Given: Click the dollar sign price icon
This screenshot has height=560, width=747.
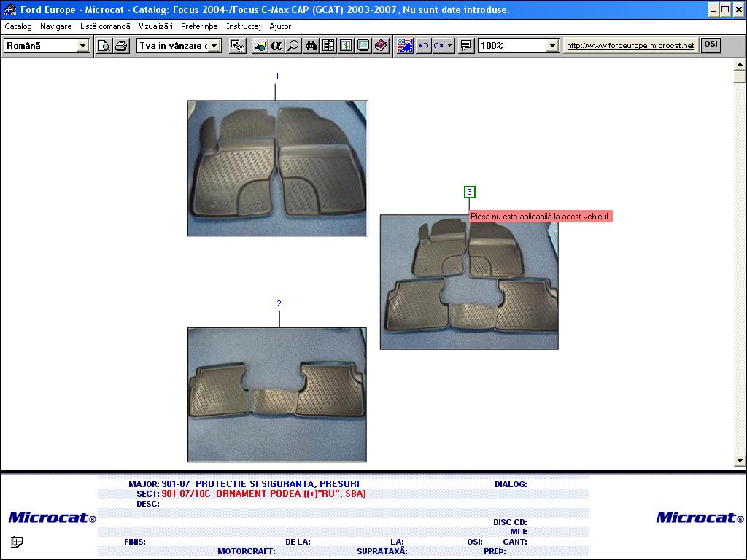Looking at the screenshot, I should coord(346,46).
